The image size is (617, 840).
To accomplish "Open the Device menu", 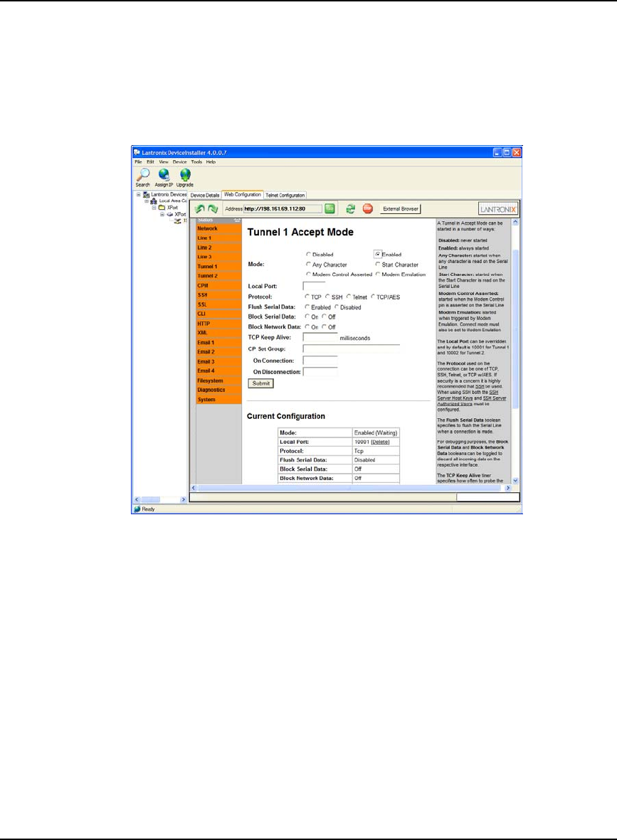I will (x=179, y=161).
